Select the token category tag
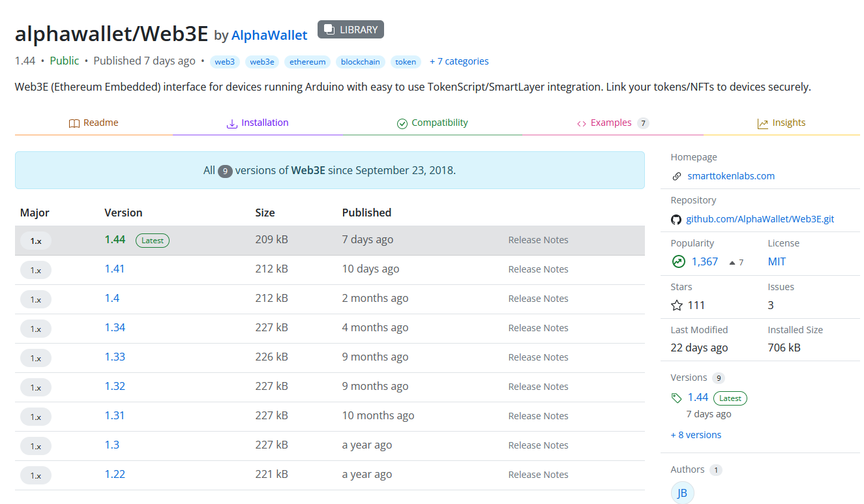Viewport: 864px width, 504px height. coord(406,62)
